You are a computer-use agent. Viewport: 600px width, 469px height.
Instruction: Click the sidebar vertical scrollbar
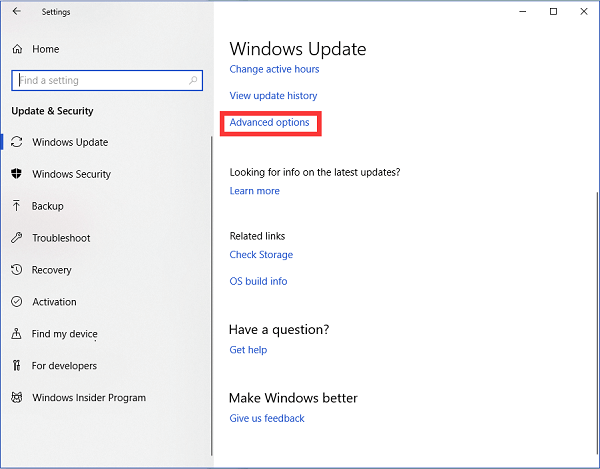pyautogui.click(x=212, y=296)
